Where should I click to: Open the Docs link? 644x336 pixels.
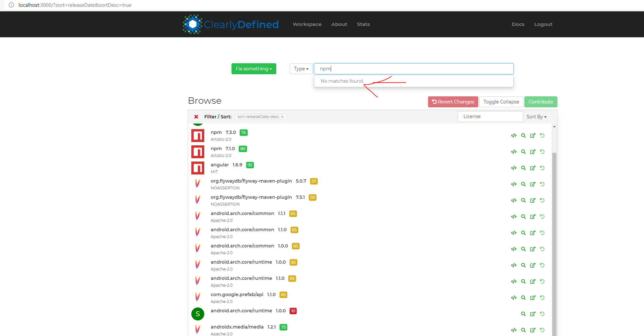click(x=518, y=24)
